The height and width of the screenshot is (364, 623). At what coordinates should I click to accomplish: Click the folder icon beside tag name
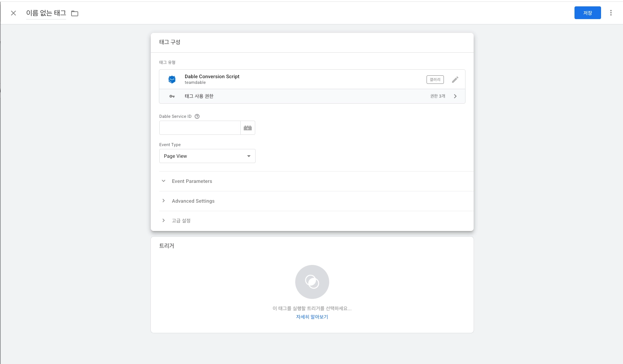[75, 13]
